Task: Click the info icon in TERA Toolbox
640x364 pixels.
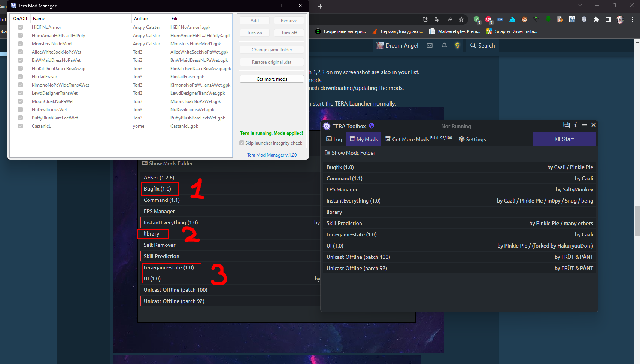Action: pos(576,125)
